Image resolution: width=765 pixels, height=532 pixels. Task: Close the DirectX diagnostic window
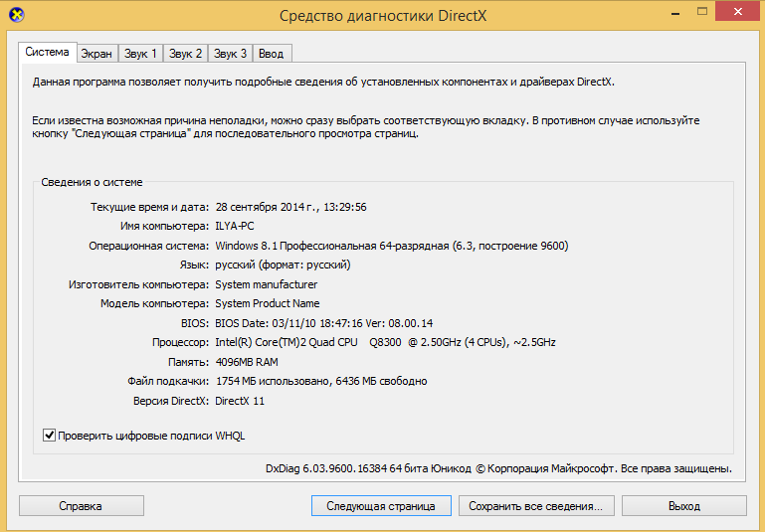(738, 12)
